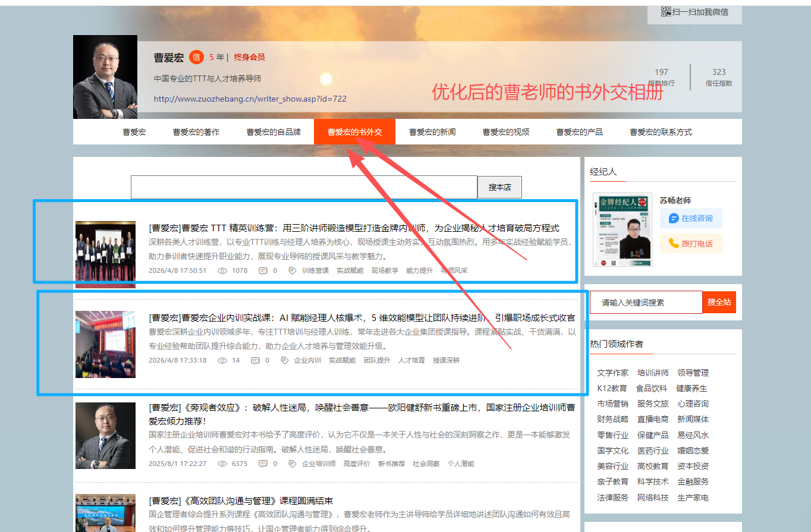
Task: Open the zuozhebang.cn profile URL link
Action: [x=250, y=99]
